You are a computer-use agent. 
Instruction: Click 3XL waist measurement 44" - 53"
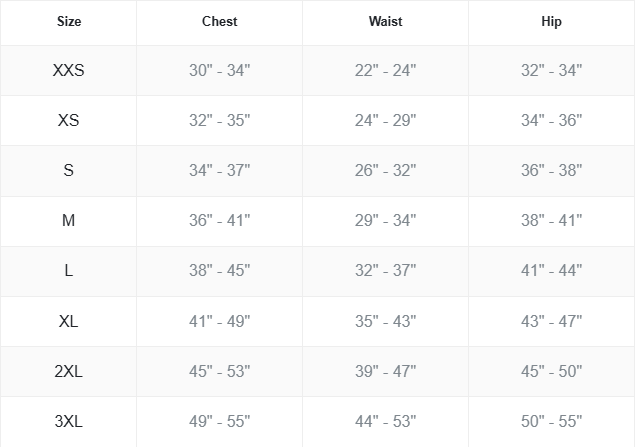(x=385, y=421)
